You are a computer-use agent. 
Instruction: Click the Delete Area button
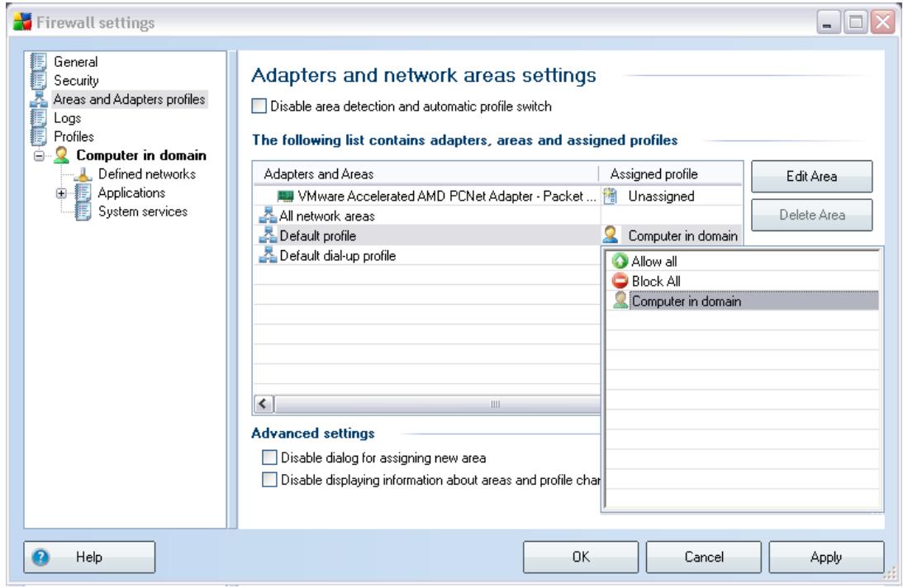click(x=811, y=215)
